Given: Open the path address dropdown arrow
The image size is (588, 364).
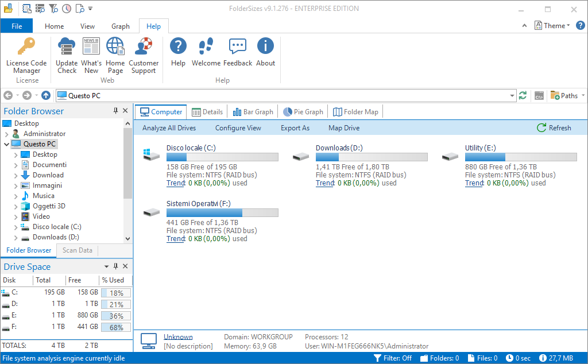Looking at the screenshot, I should click(x=512, y=95).
